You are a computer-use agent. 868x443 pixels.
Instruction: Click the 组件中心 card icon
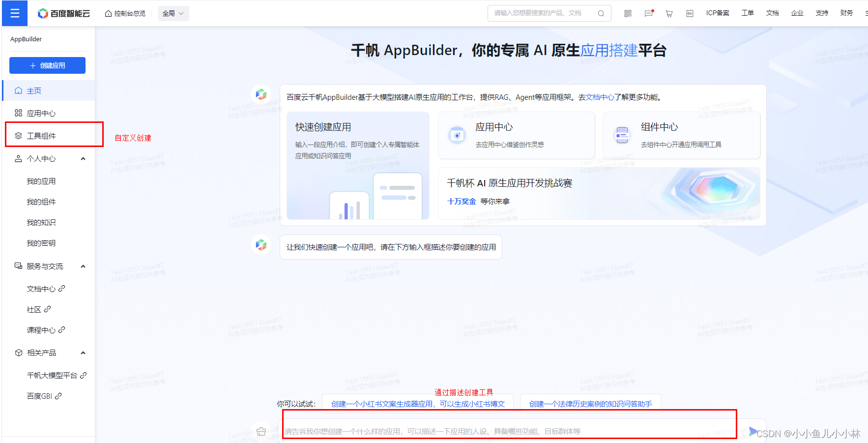click(x=622, y=135)
